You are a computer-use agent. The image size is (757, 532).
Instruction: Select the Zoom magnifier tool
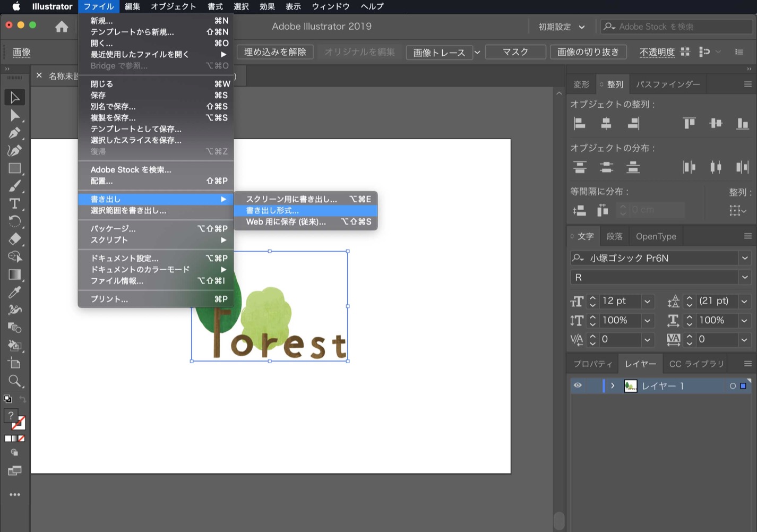14,381
